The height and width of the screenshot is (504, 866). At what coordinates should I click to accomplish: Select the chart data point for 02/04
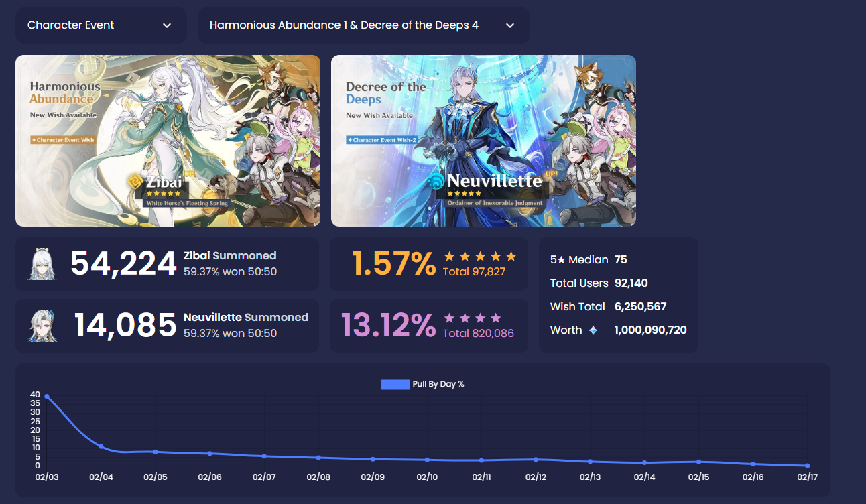(101, 446)
